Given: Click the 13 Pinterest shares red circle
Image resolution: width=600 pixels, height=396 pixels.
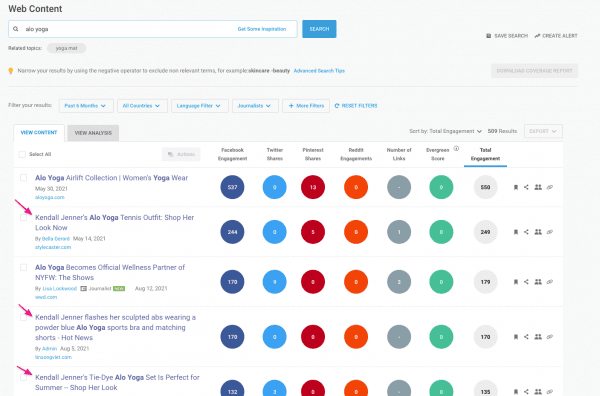Looking at the screenshot, I should [313, 187].
